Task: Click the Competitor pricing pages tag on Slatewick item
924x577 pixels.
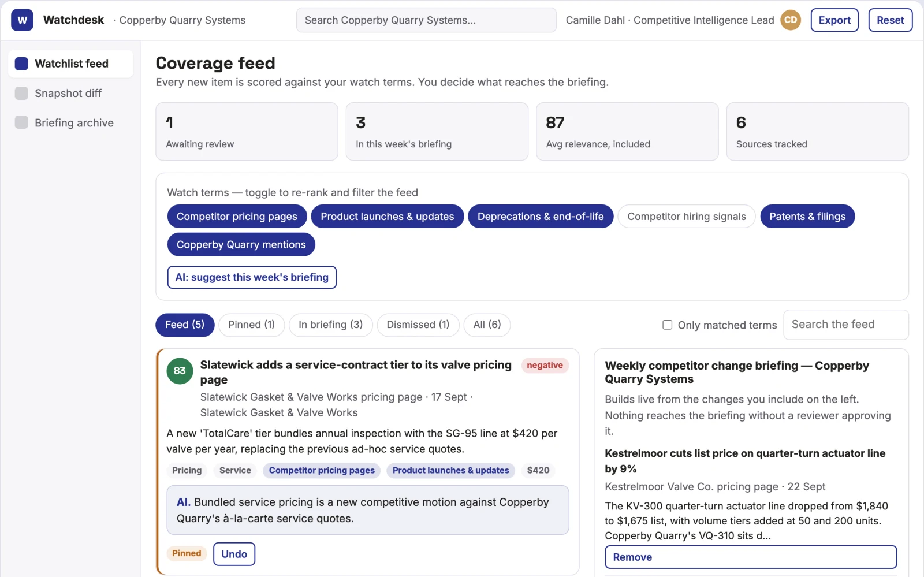Action: (322, 470)
